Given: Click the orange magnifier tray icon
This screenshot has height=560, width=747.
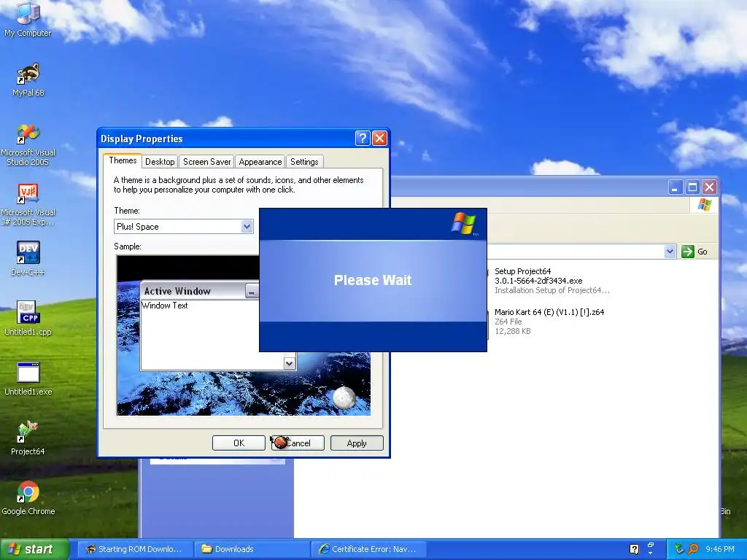Looking at the screenshot, I should [x=693, y=549].
